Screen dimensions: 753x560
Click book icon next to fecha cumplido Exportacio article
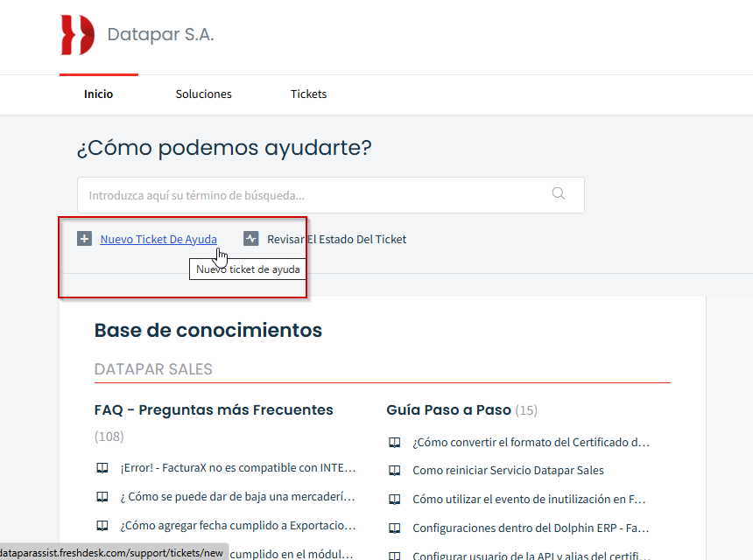102,526
